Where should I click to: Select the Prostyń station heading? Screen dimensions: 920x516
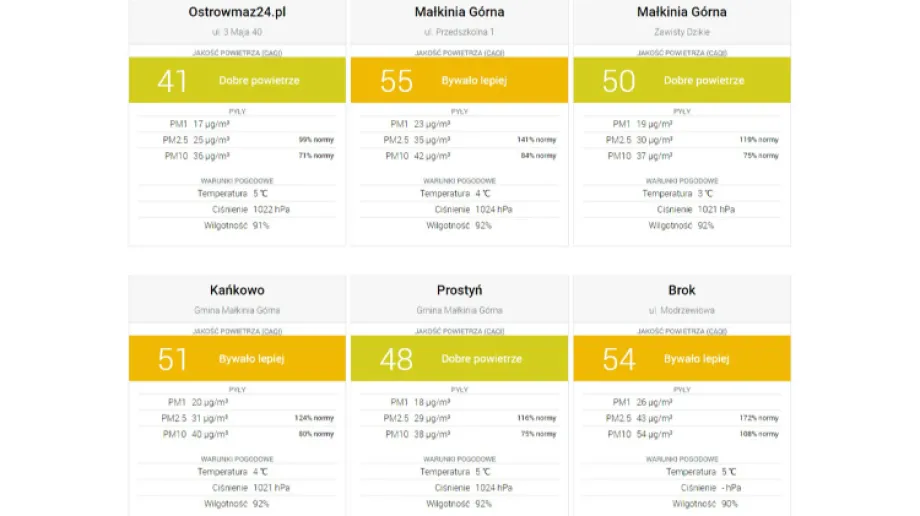[x=459, y=290]
